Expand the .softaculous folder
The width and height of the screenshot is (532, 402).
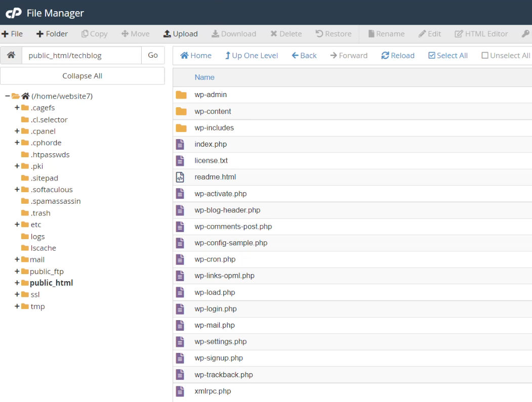[x=17, y=190]
